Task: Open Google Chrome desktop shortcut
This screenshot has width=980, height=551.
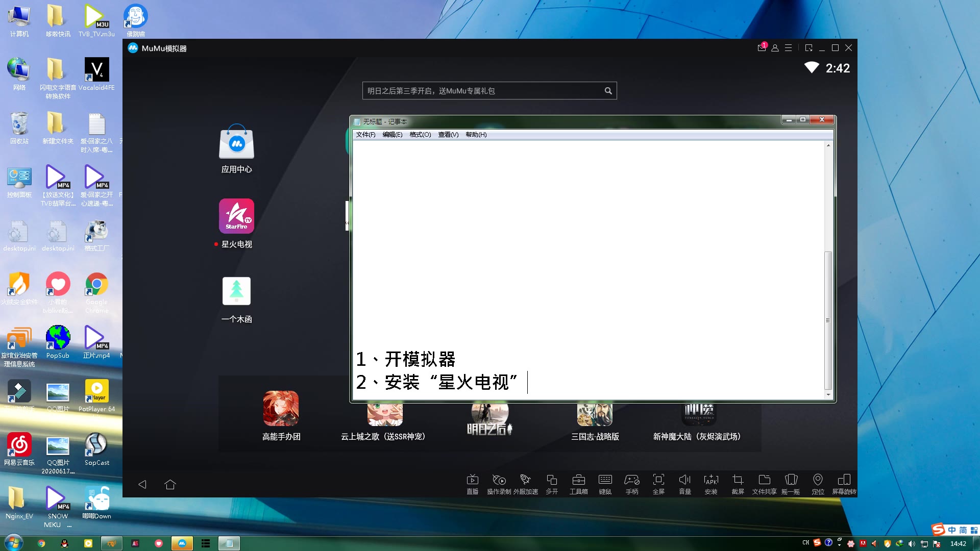Action: click(x=96, y=292)
